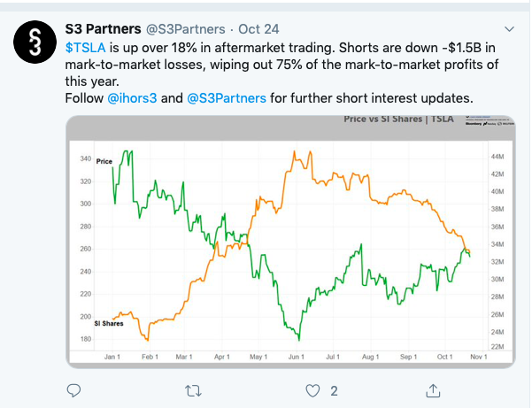Click the like count number 2
This screenshot has width=532, height=408.
click(334, 390)
